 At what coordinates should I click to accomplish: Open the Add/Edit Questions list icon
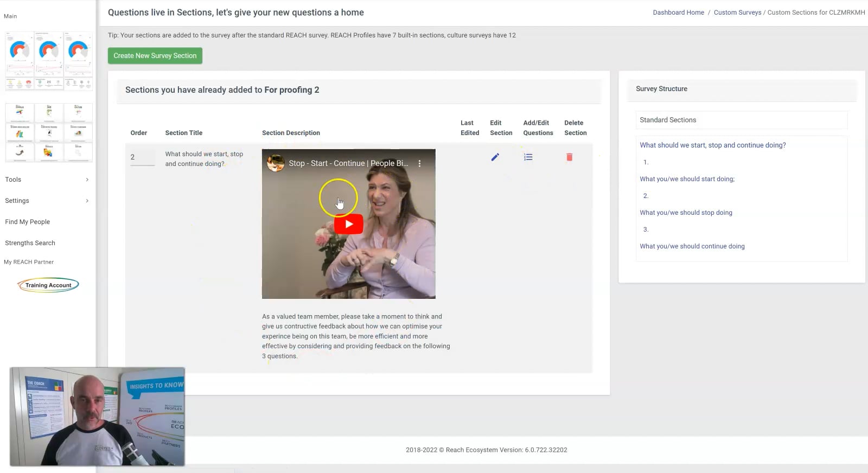tap(528, 157)
